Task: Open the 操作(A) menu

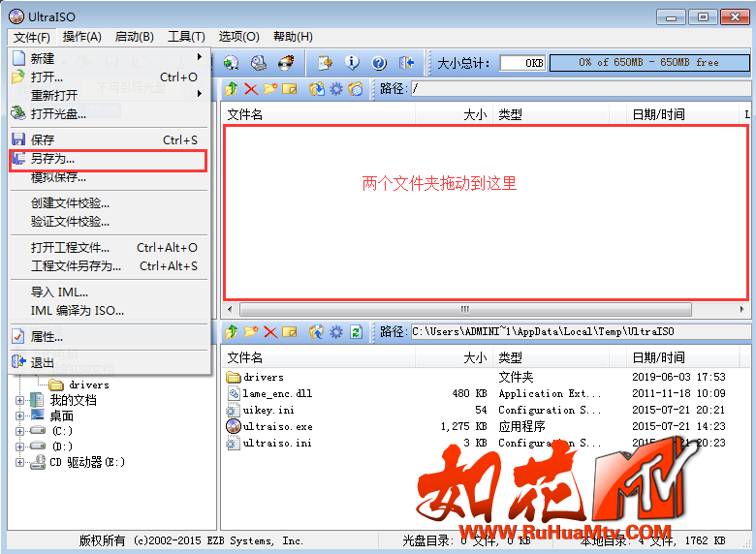Action: [82, 37]
